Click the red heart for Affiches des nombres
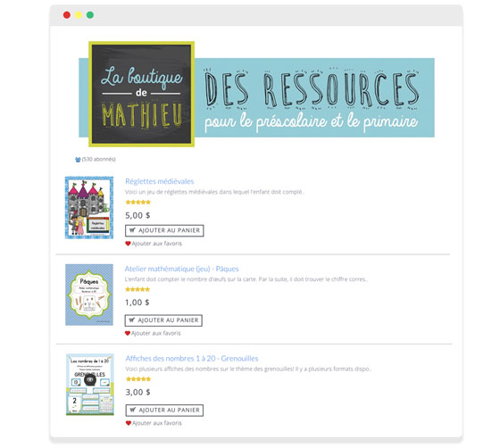The width and height of the screenshot is (500, 448). 129,423
